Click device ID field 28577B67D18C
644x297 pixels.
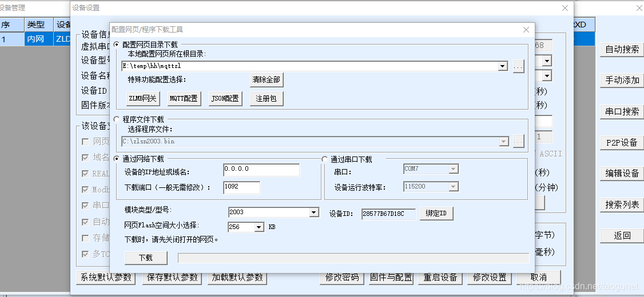(x=389, y=214)
